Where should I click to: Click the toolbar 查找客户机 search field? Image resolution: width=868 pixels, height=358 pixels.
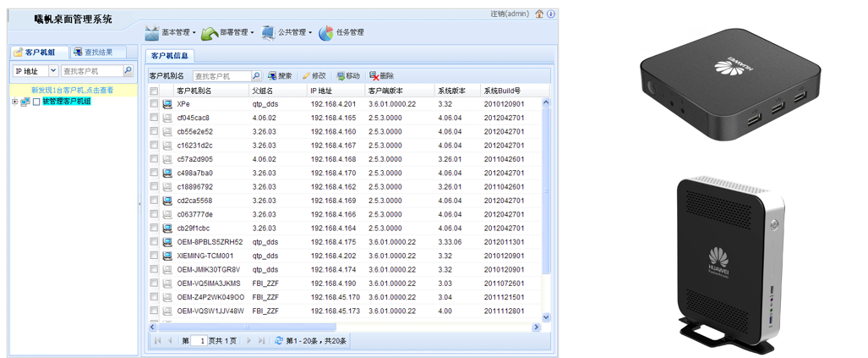[222, 76]
